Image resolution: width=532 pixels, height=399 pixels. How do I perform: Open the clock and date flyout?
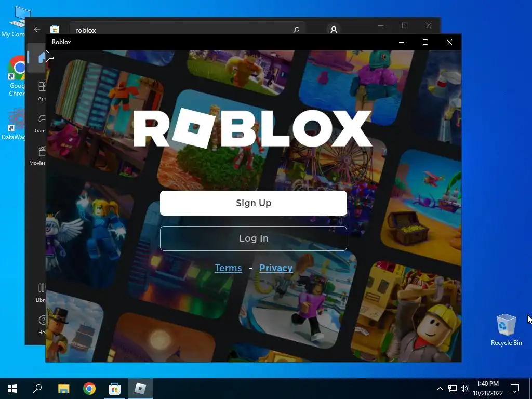488,389
